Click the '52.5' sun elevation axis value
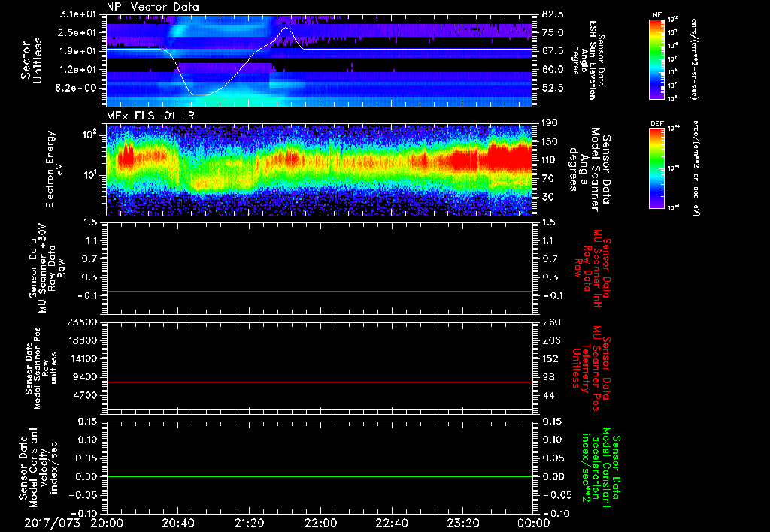Screen dimensions: 770x532 [x=553, y=88]
